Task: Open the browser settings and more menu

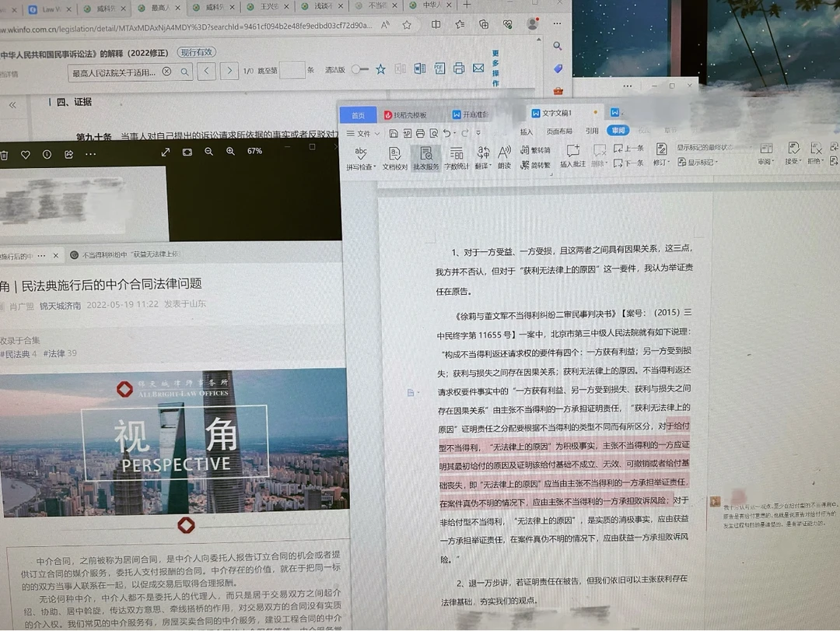Action: click(x=557, y=23)
